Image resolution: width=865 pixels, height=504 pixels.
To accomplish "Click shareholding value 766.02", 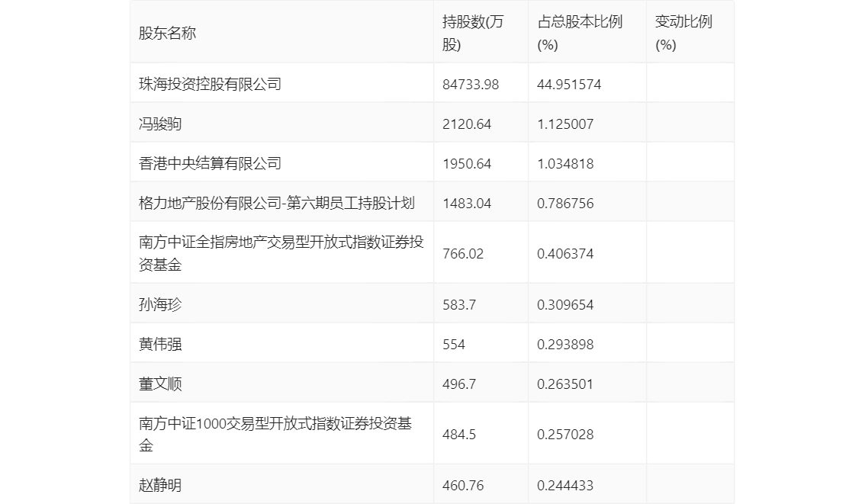I will [x=463, y=254].
